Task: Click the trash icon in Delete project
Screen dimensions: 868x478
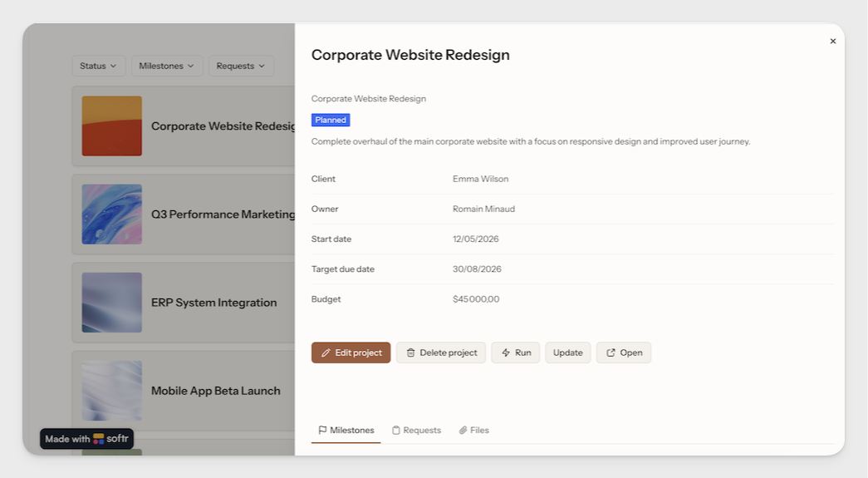Action: pyautogui.click(x=411, y=352)
